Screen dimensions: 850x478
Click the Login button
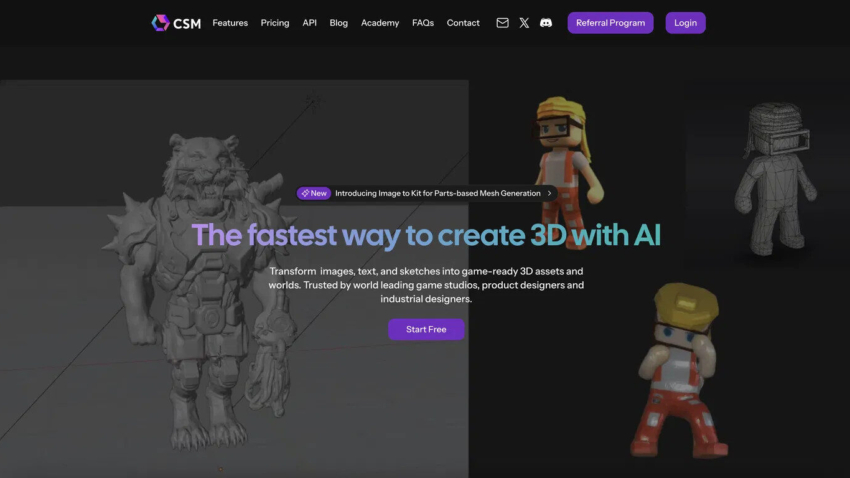pyautogui.click(x=685, y=23)
